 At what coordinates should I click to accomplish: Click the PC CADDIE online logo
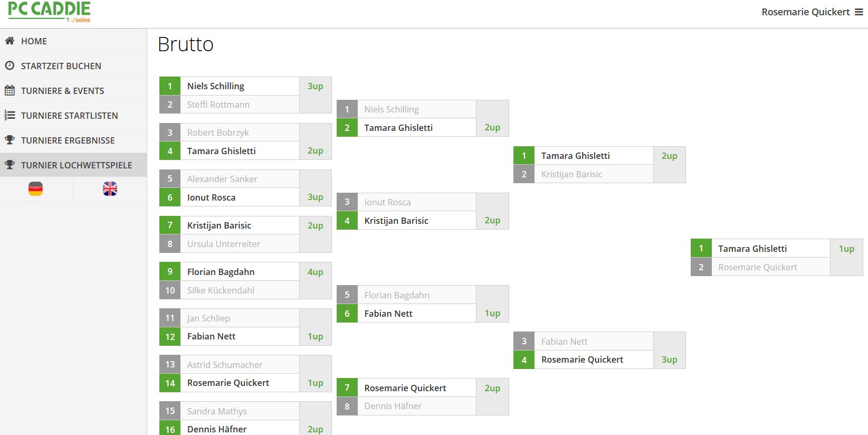tap(50, 12)
